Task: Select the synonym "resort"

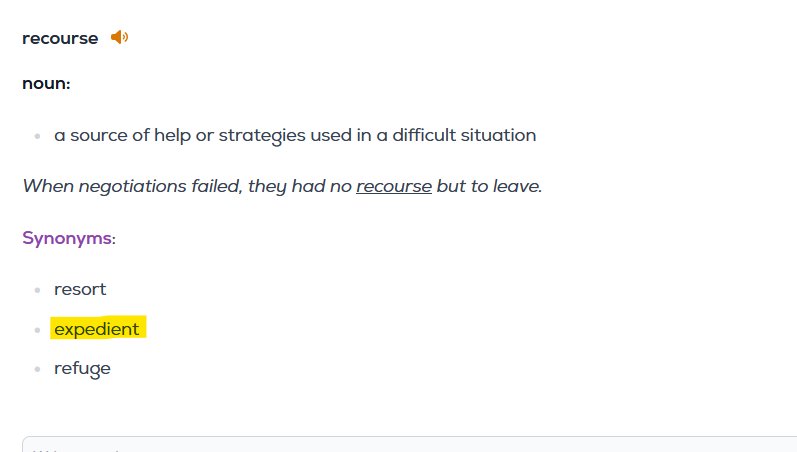Action: 80,289
